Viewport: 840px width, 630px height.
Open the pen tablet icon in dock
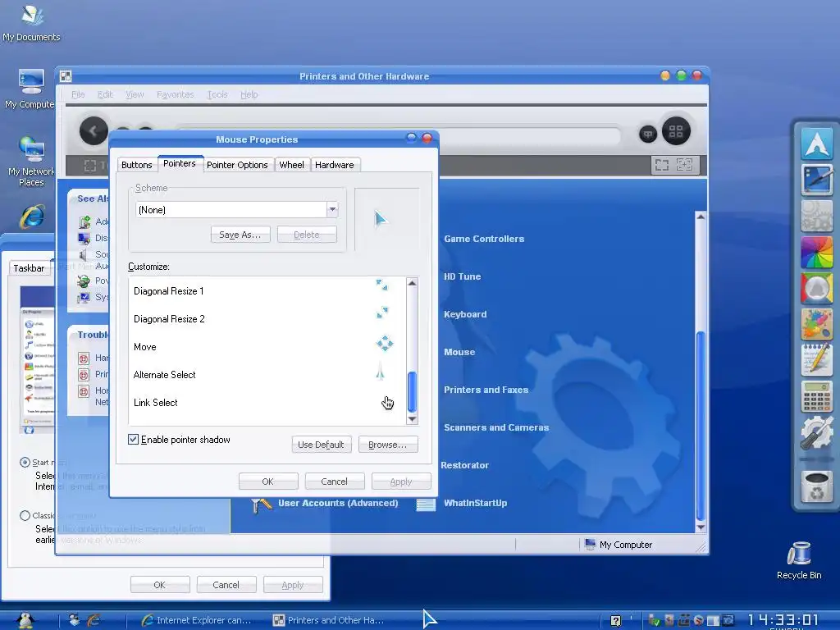coord(816,180)
